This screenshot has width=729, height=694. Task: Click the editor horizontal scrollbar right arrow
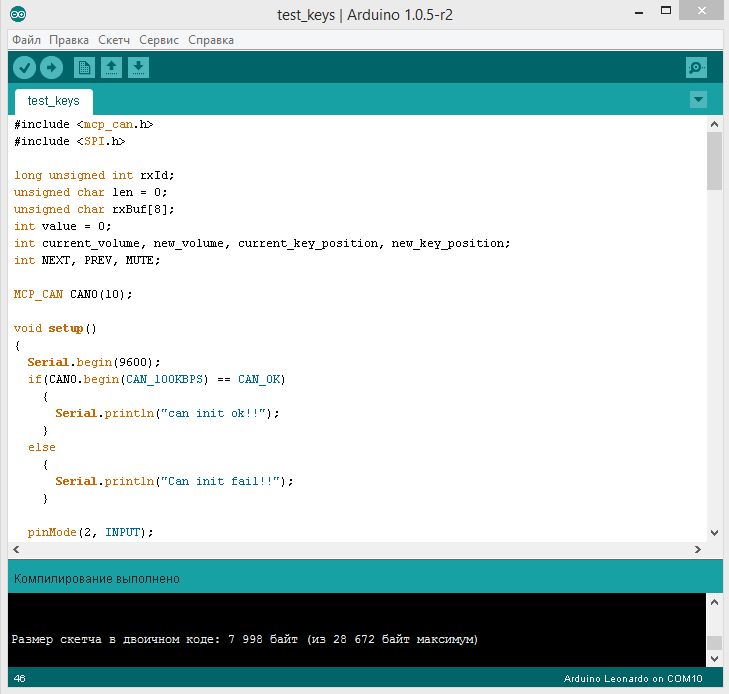point(699,550)
